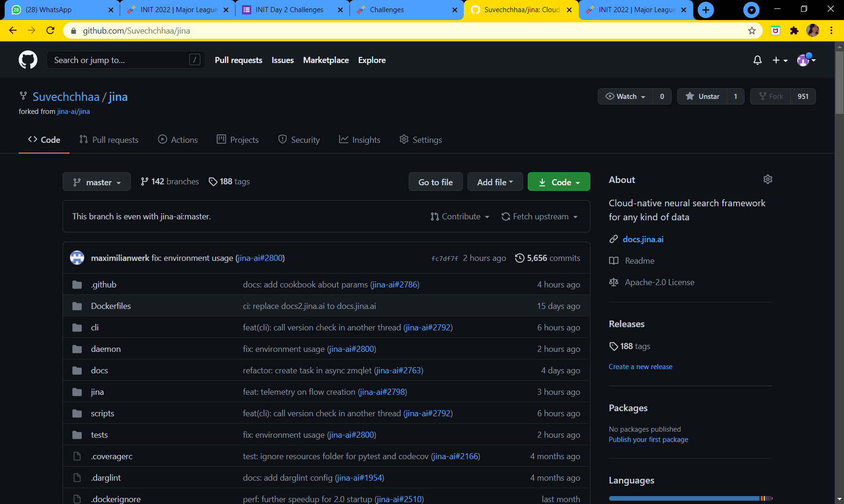Click Create a new release link
Image resolution: width=844 pixels, height=504 pixels.
(640, 367)
